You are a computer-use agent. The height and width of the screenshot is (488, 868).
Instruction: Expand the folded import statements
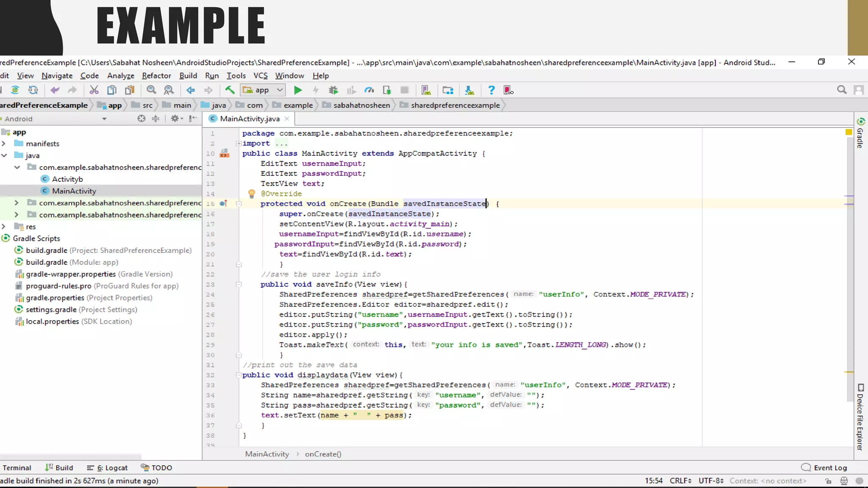[239, 144]
